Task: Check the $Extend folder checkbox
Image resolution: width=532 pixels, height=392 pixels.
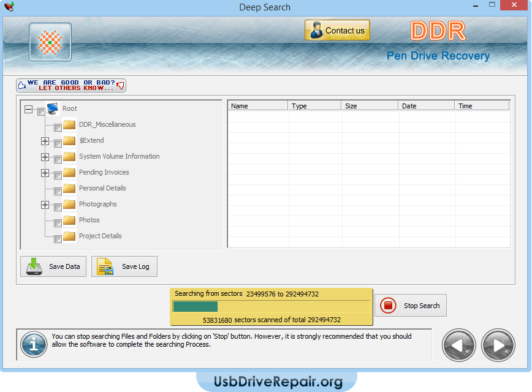Action: pyautogui.click(x=58, y=143)
